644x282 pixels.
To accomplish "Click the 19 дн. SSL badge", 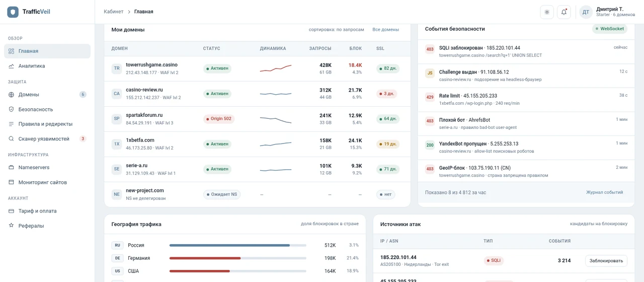I will [388, 144].
